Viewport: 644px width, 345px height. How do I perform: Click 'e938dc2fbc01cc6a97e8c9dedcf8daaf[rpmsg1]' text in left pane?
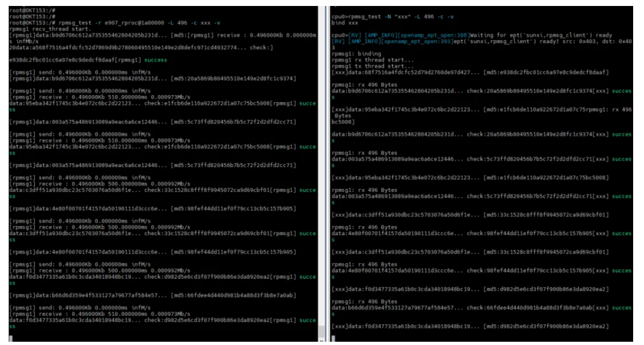[76, 60]
